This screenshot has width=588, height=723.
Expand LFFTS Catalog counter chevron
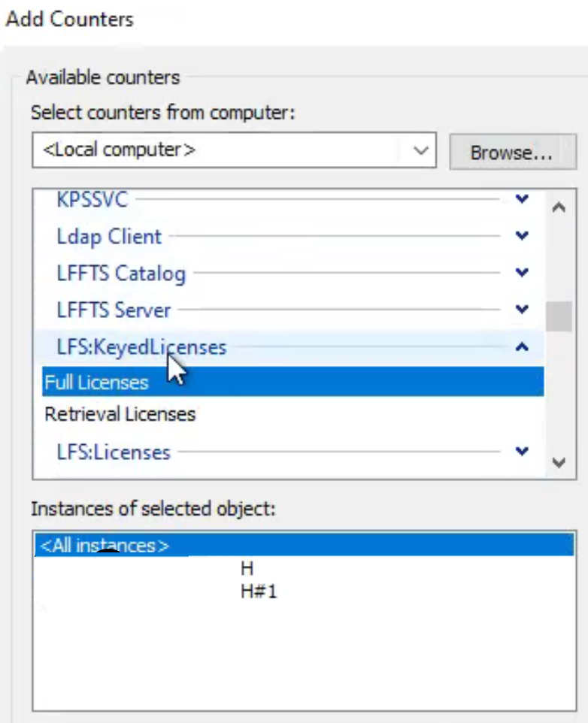(522, 273)
